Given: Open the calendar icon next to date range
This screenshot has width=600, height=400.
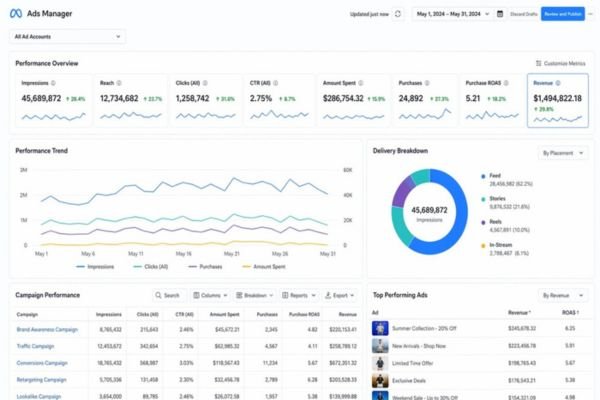Looking at the screenshot, I should [x=500, y=14].
